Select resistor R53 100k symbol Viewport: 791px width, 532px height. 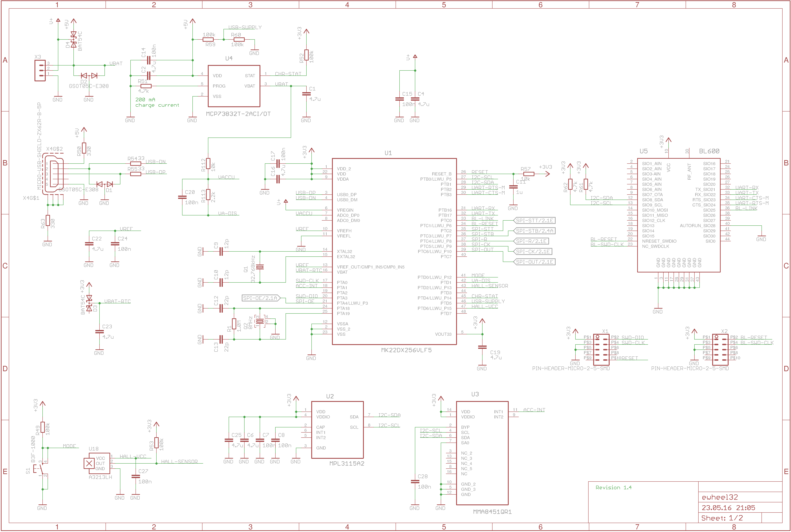point(157,443)
